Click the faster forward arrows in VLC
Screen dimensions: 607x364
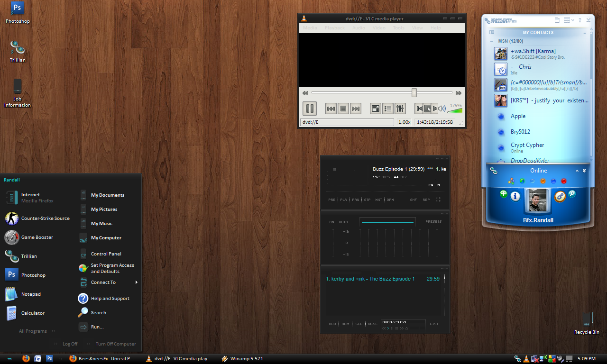458,93
